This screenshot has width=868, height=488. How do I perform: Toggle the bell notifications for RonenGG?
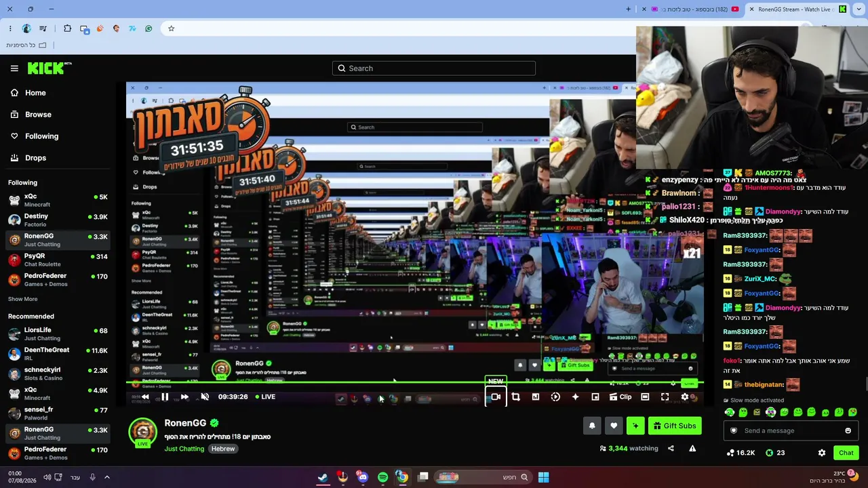coord(592,426)
